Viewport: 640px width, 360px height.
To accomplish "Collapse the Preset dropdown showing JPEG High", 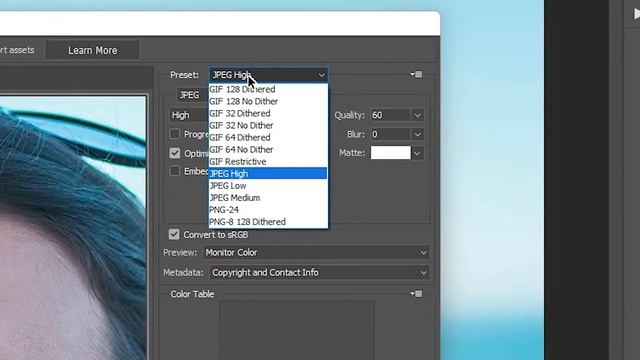I will (x=269, y=75).
